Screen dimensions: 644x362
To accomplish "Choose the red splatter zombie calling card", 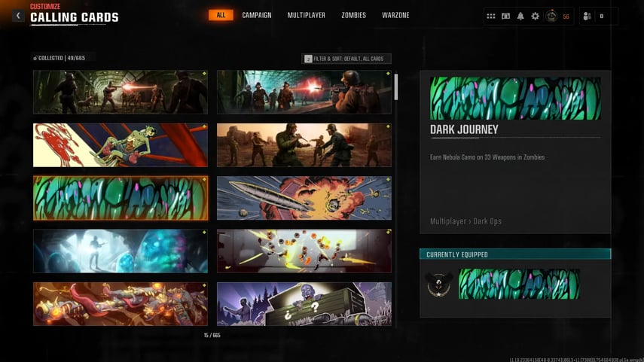I will [x=121, y=145].
